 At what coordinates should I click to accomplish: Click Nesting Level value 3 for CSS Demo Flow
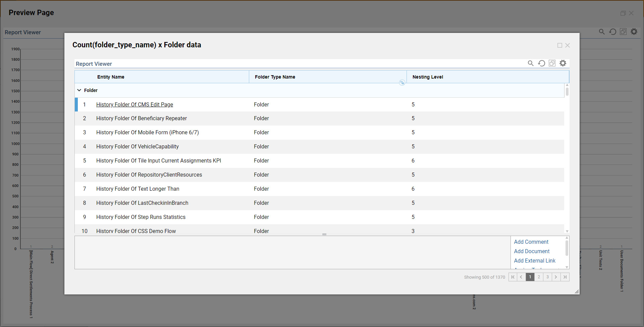click(413, 231)
